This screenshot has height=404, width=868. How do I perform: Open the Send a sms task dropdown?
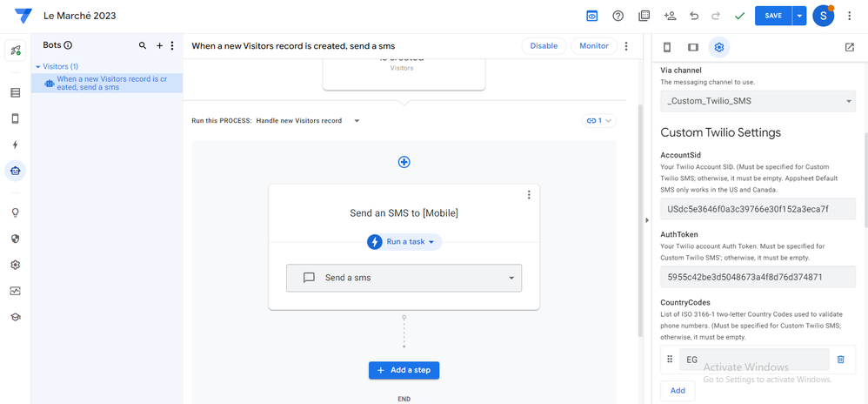tap(404, 278)
